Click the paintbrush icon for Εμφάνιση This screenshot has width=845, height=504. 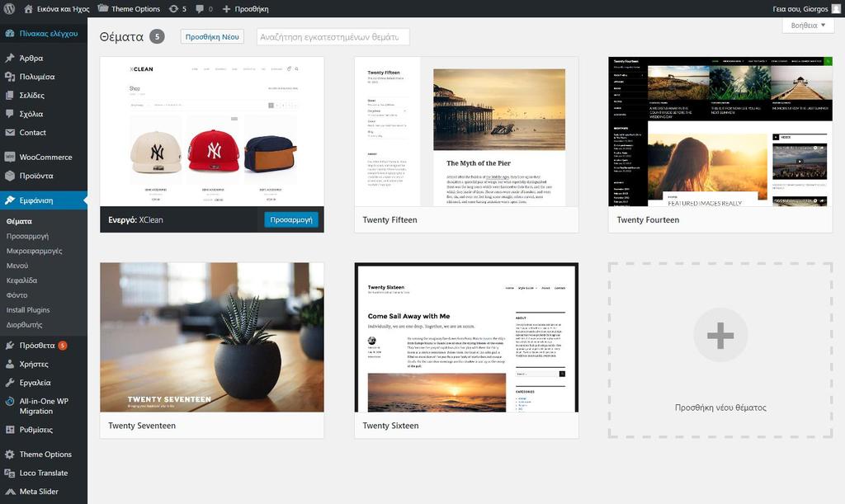click(x=10, y=200)
